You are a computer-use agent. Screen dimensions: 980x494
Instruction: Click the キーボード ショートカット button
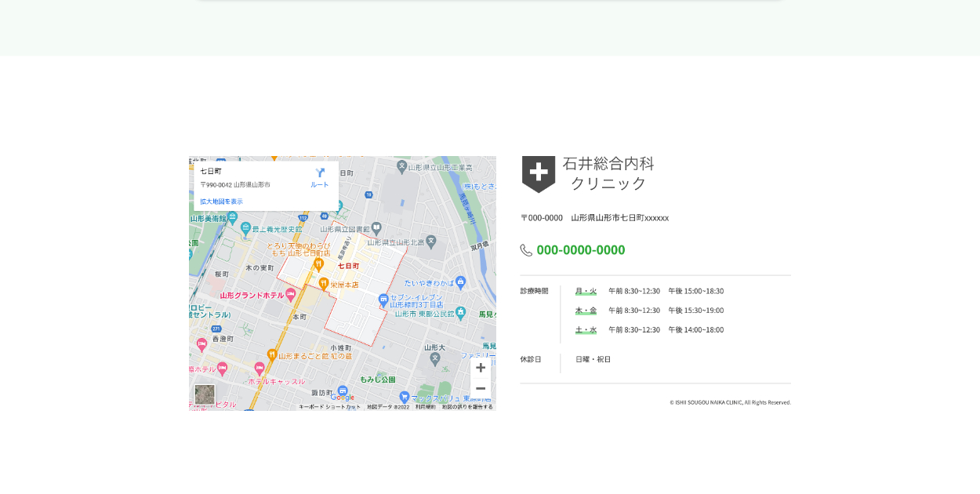click(329, 407)
